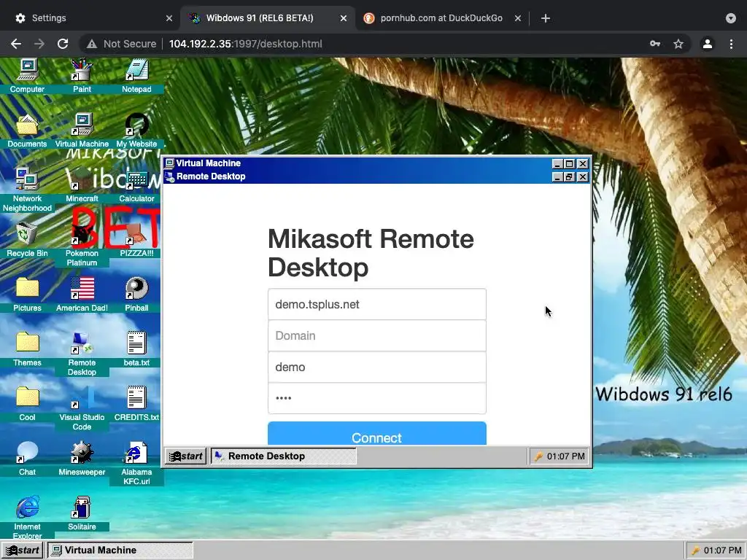Select the Remote Desktop desktop shortcut

tap(82, 354)
